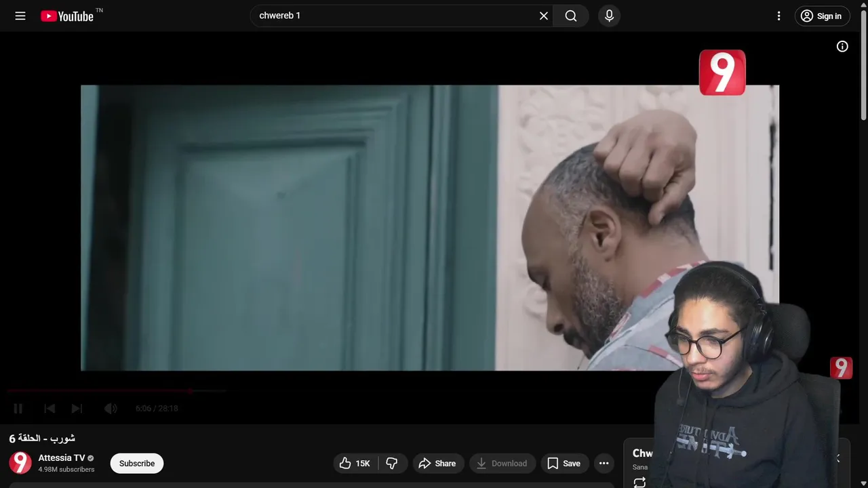Click the Download button
Screen dimensions: 868x488
tap(502, 464)
